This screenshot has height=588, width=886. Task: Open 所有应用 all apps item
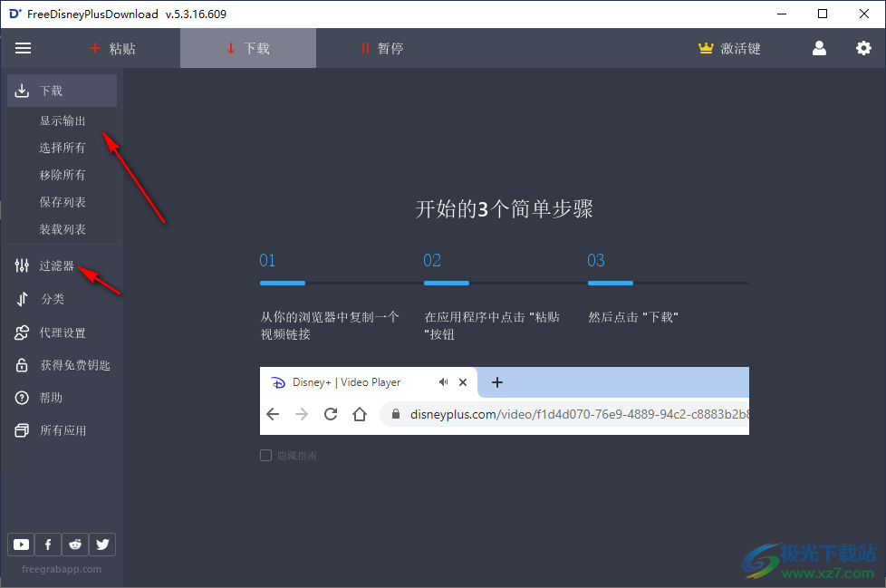[63, 430]
